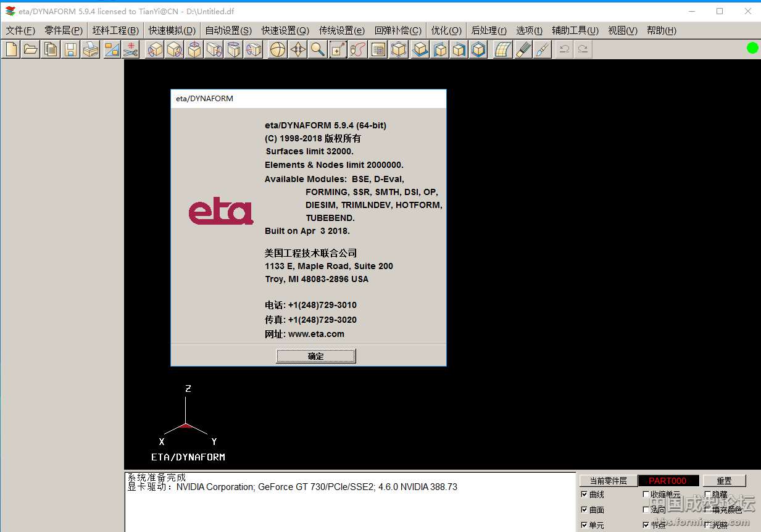761x532 pixels.
Task: Click the wide brush clear-highlight icon
Action: 523,49
